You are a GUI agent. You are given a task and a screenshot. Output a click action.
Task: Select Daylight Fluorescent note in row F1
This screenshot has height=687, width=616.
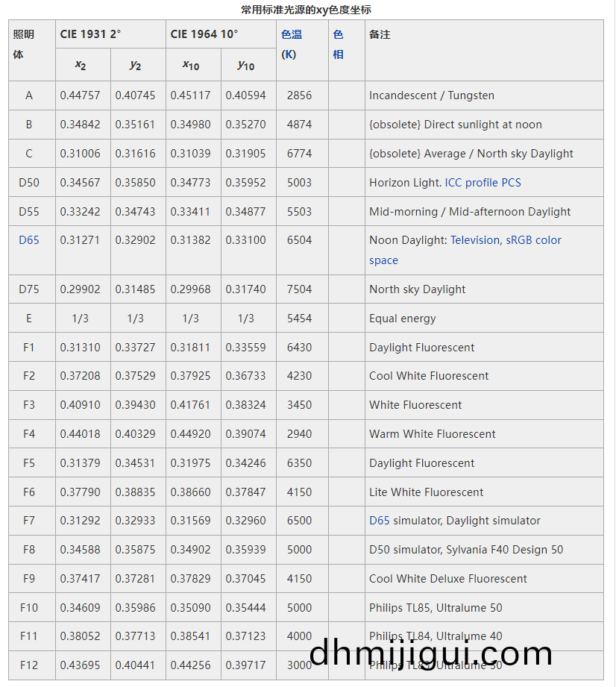[421, 348]
